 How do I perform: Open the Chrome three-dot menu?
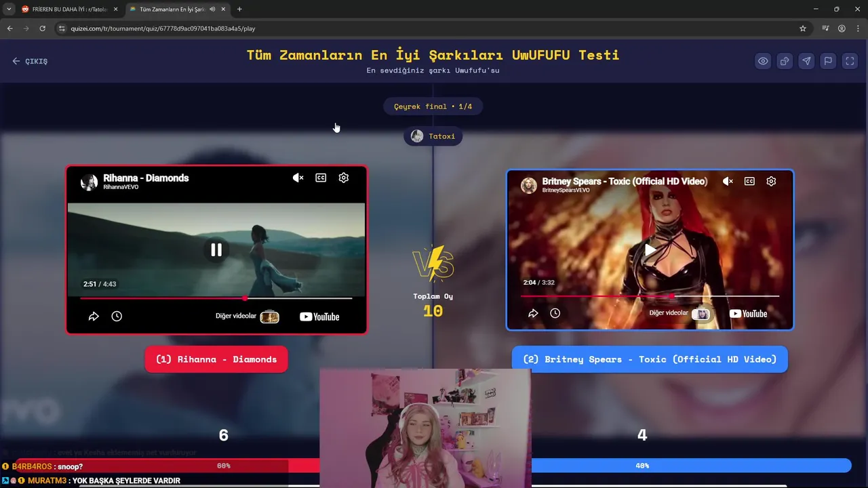coord(858,28)
